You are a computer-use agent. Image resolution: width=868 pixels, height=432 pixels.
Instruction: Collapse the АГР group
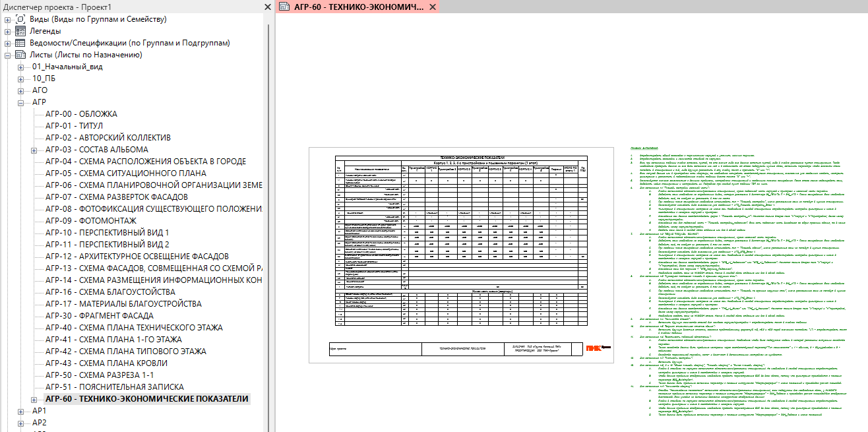point(21,102)
